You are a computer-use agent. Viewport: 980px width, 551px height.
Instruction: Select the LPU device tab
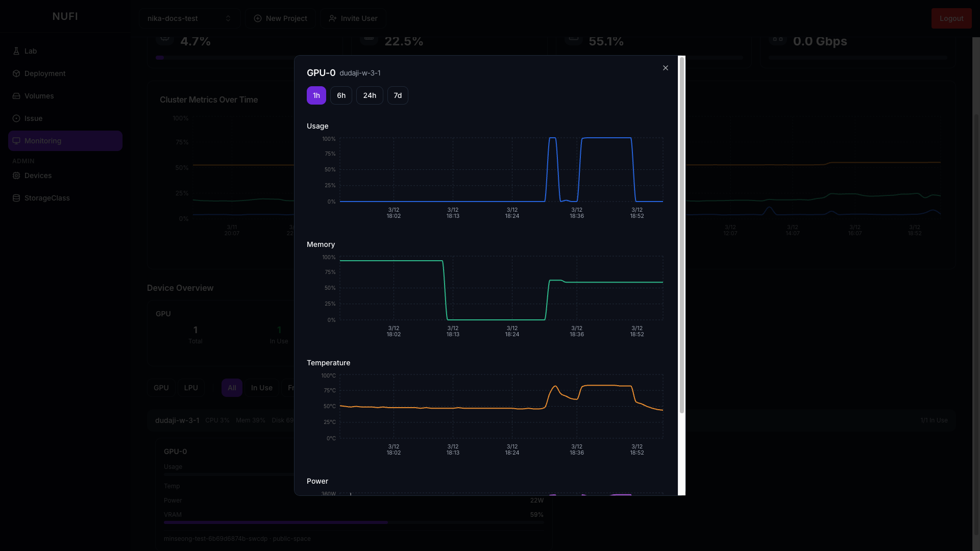(x=191, y=388)
